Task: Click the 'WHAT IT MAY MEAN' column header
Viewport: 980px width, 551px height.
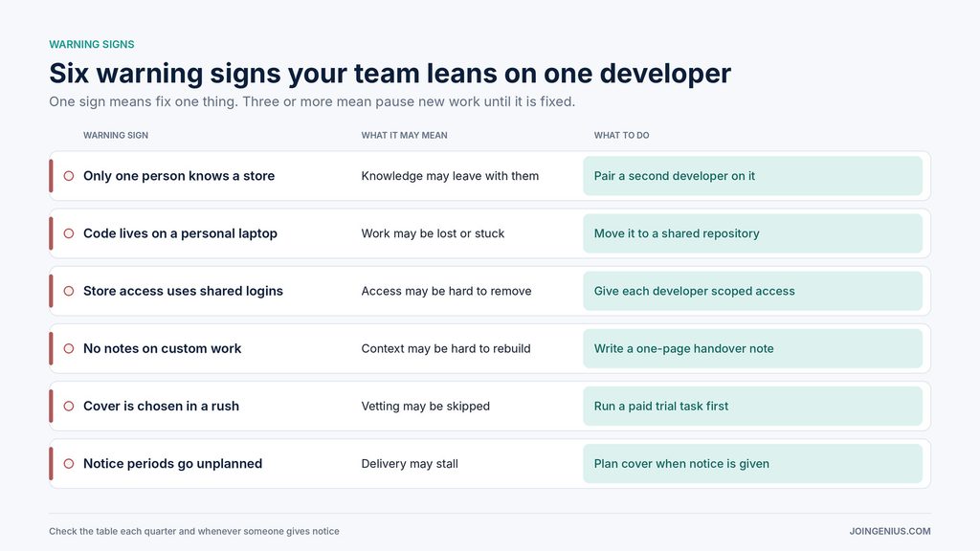Action: coord(405,135)
